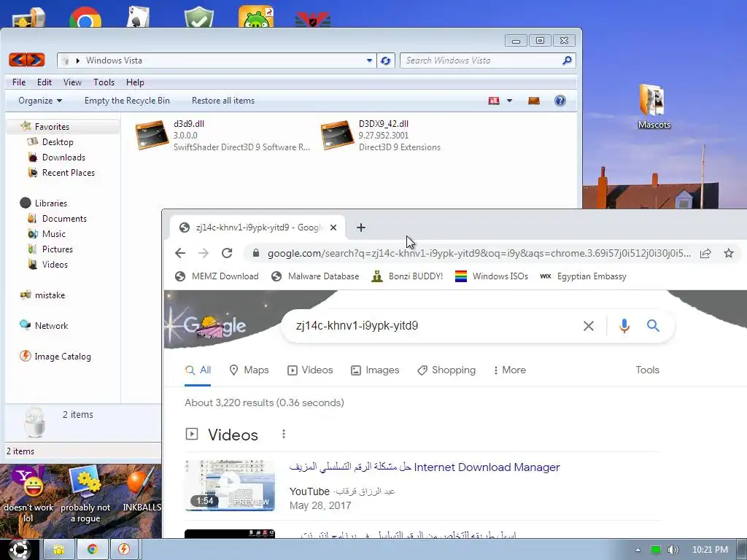The image size is (747, 560).
Task: Open Recent Places in the navigation pane
Action: click(x=68, y=172)
